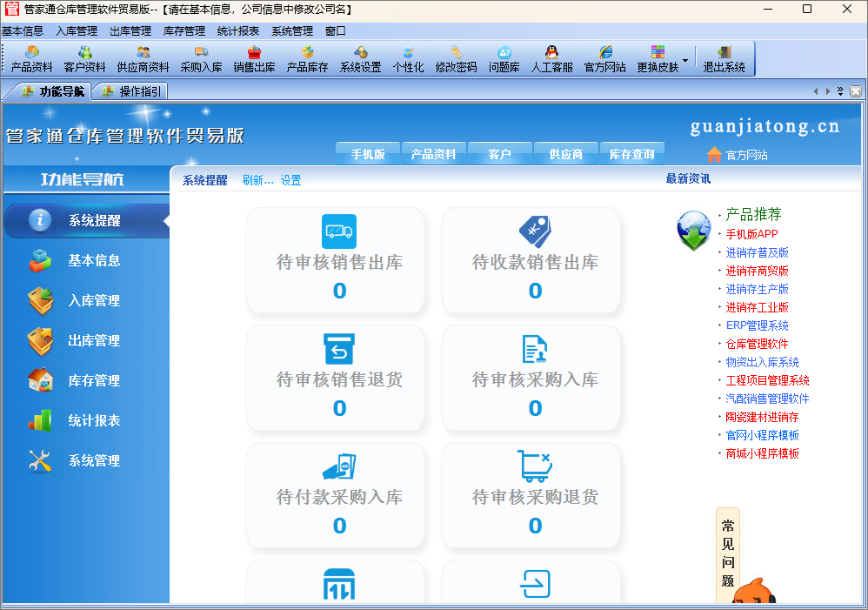Click the 库存查询 banner button
Screen dimensions: 868x610
coord(631,154)
